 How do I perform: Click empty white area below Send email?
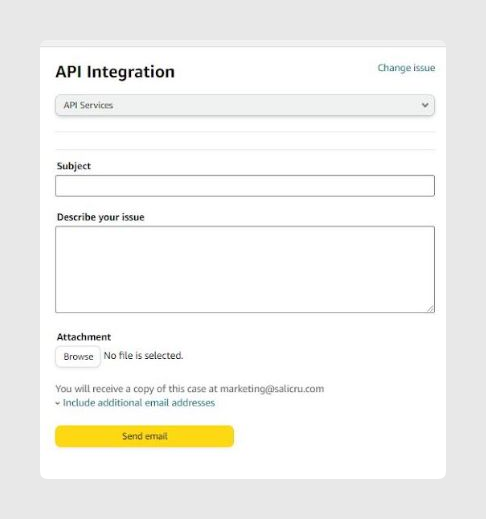(245, 463)
